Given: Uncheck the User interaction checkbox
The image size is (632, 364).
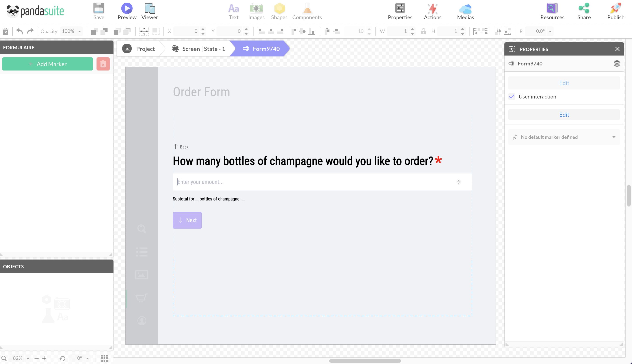Looking at the screenshot, I should [x=512, y=97].
